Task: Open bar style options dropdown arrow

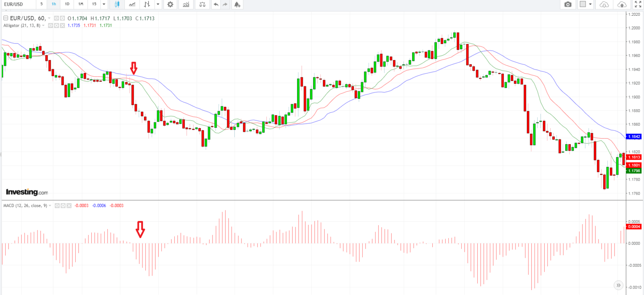Action: click(x=158, y=4)
